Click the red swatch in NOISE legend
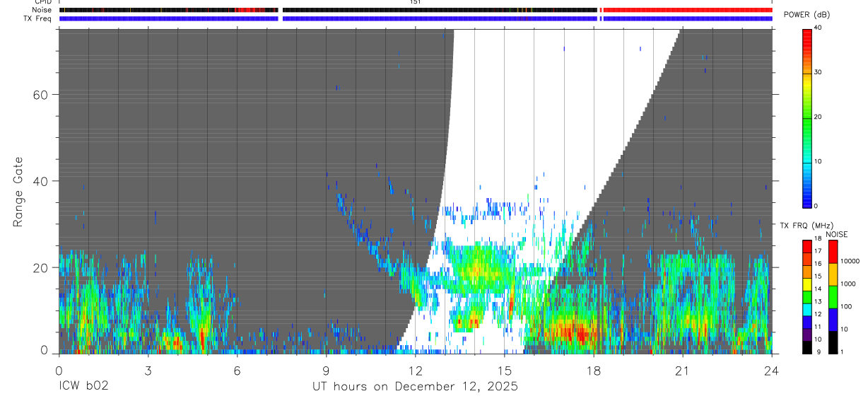Image resolution: width=868 pixels, height=401 pixels. [833, 252]
